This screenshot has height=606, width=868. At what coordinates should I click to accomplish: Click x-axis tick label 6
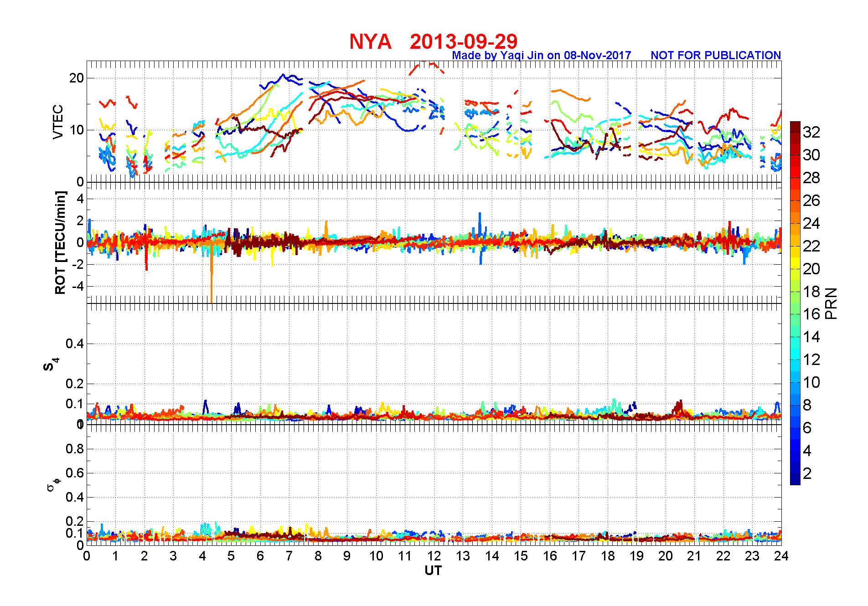click(x=260, y=556)
